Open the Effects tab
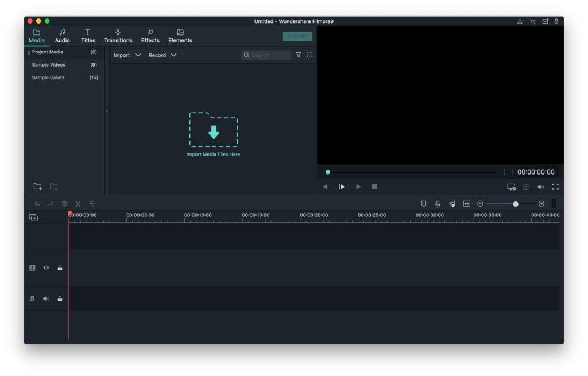 click(150, 36)
